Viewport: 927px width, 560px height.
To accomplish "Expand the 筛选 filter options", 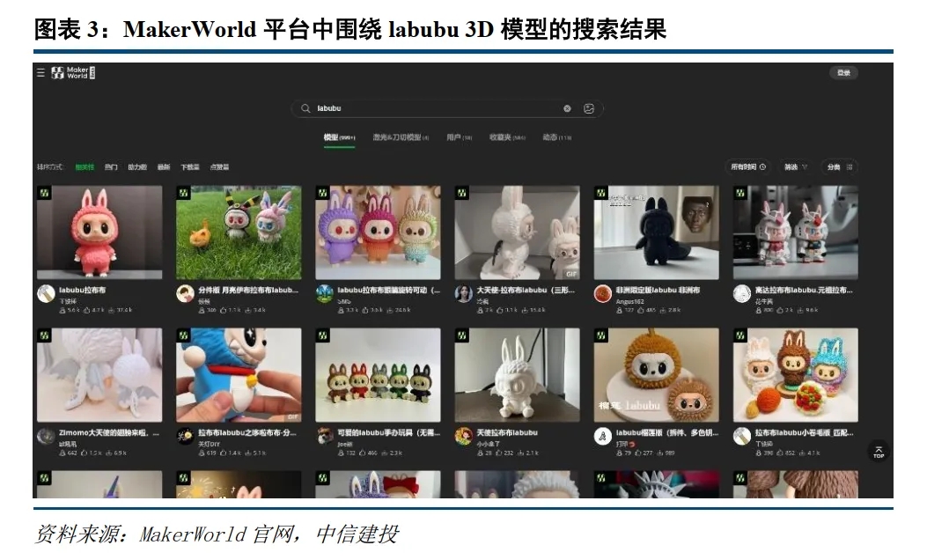I will click(x=795, y=166).
